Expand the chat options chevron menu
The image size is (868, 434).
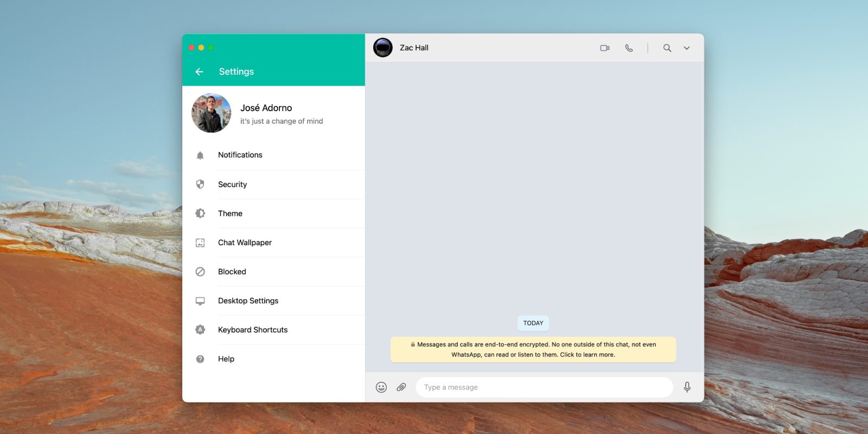pyautogui.click(x=686, y=48)
